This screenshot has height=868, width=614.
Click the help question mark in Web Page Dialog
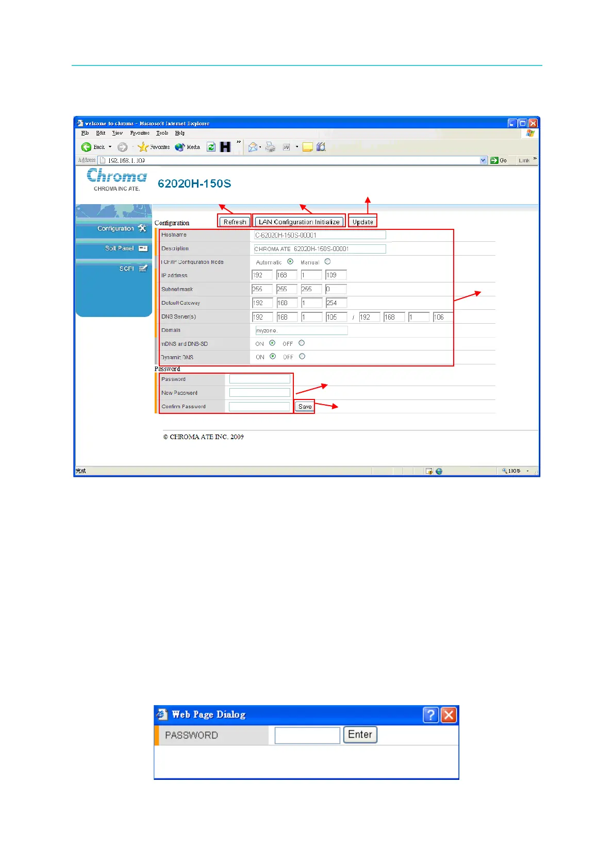coord(430,715)
